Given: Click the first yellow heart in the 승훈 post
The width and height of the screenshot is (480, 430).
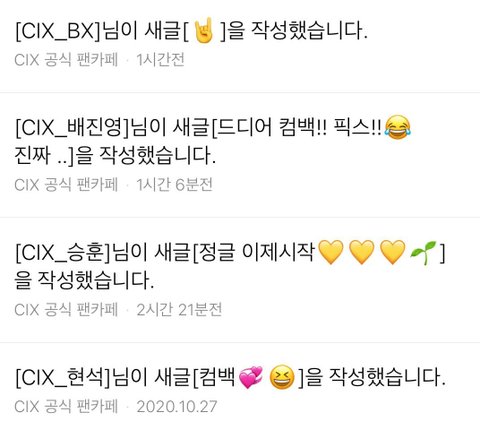Looking at the screenshot, I should 331,252.
